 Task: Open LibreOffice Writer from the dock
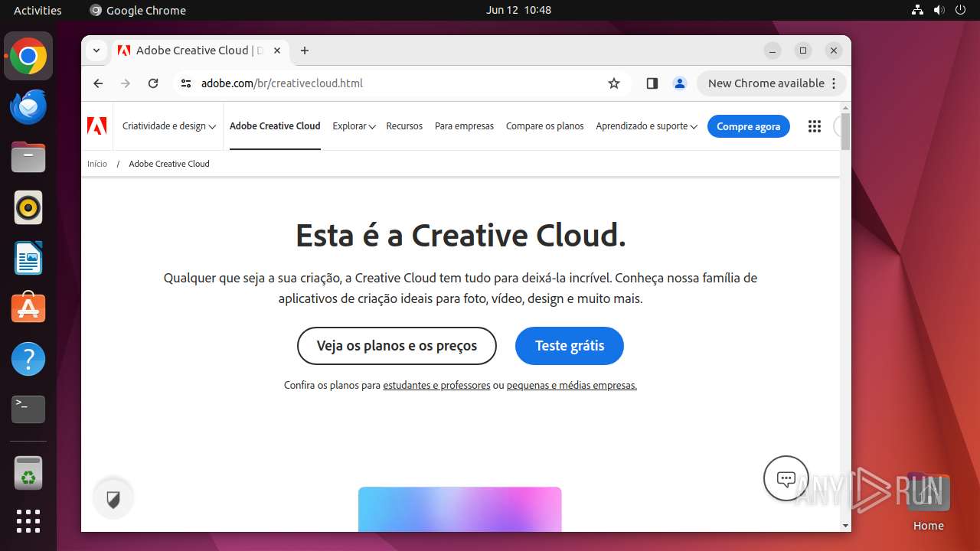pyautogui.click(x=28, y=258)
